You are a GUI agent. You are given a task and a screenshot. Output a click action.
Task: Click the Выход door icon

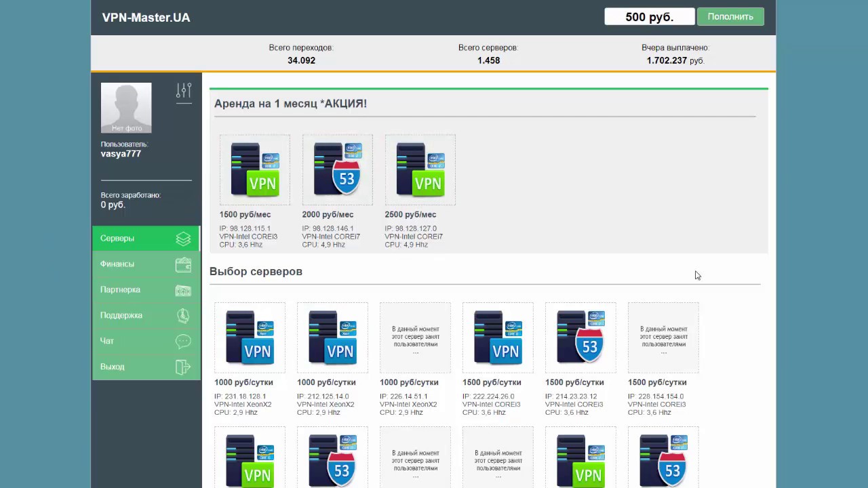183,367
